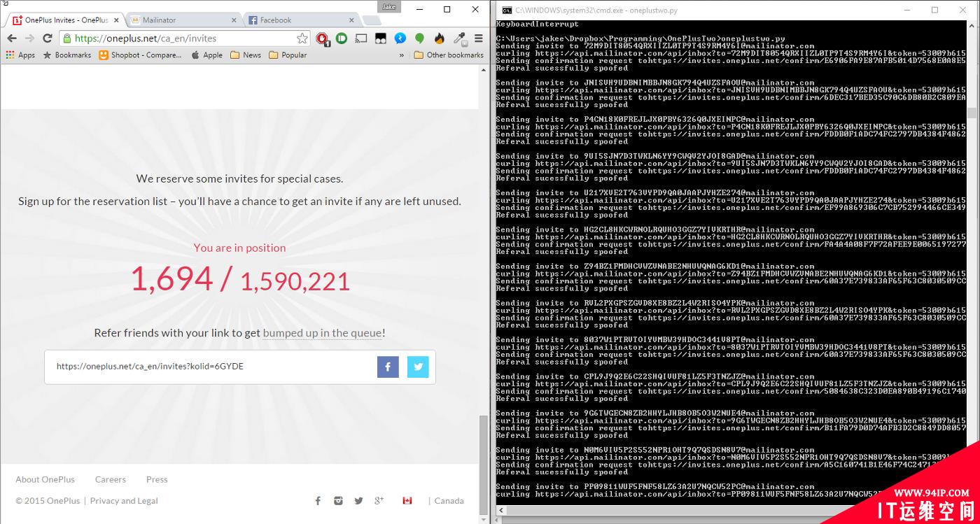The height and width of the screenshot is (524, 980).
Task: Click the green padlock in address bar
Action: pos(66,38)
